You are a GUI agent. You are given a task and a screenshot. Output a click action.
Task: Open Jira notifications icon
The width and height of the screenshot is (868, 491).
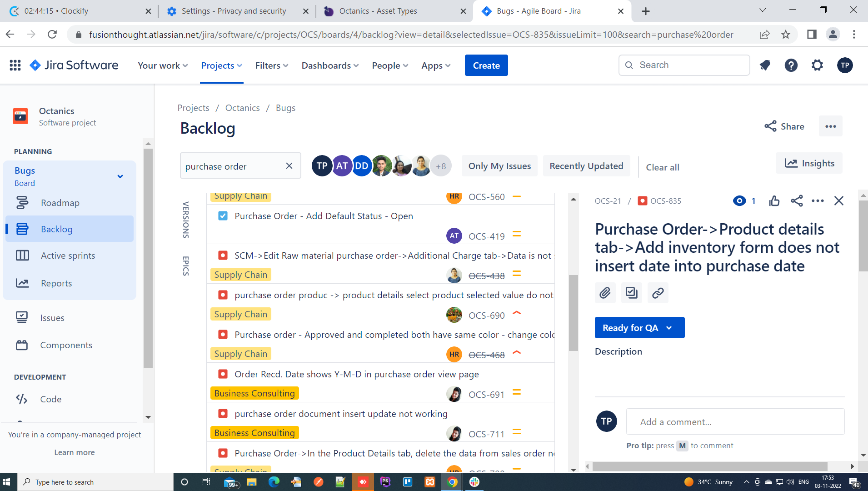(765, 65)
